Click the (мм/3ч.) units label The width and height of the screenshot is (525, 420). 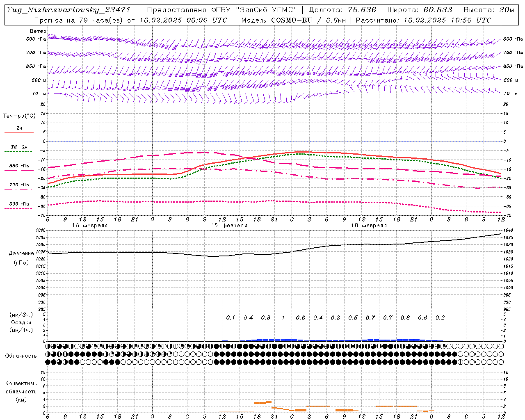[x=21, y=315]
